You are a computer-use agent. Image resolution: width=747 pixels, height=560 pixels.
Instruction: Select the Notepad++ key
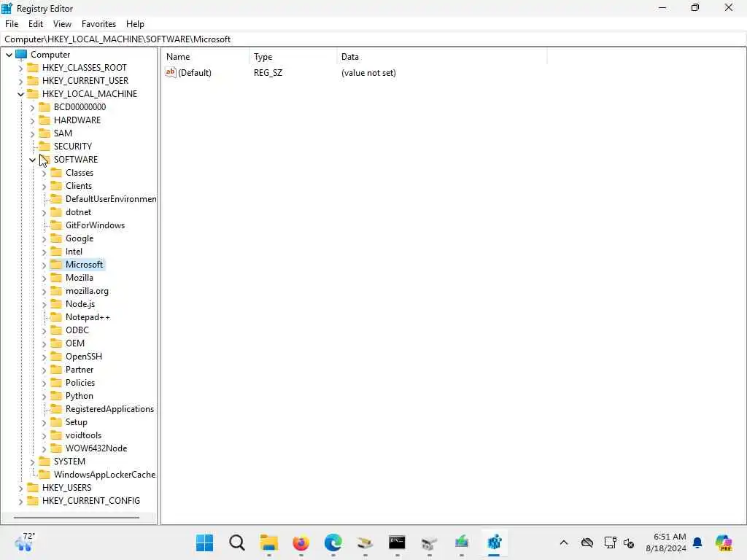88,317
